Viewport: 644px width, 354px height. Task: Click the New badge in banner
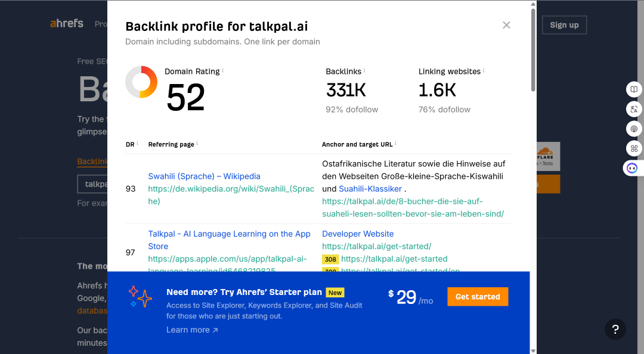coord(335,293)
